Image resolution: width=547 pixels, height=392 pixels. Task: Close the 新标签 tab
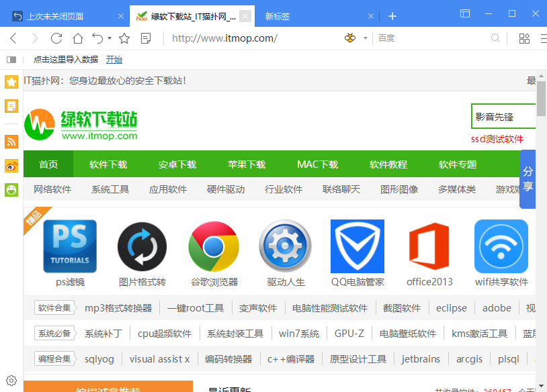pos(371,16)
